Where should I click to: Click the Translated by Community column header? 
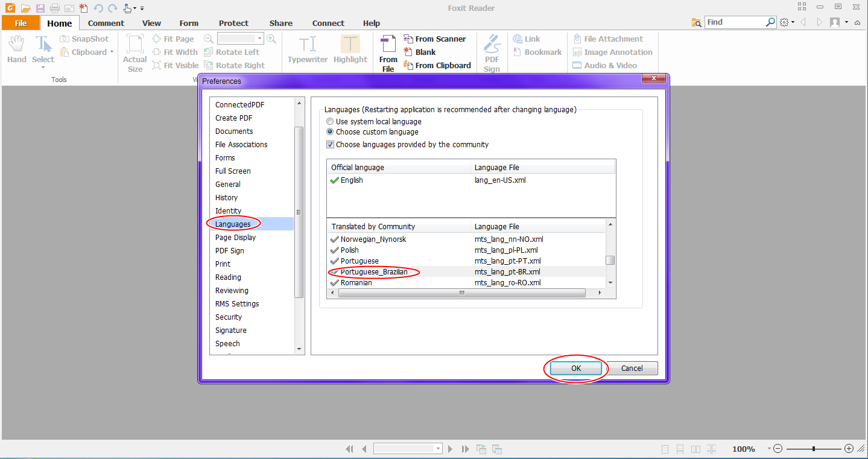tap(399, 227)
